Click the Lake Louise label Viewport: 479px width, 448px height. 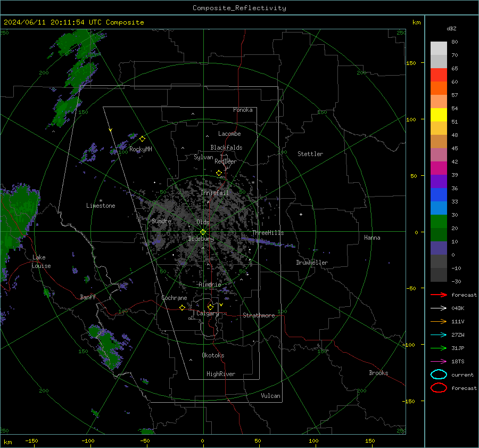tap(41, 262)
